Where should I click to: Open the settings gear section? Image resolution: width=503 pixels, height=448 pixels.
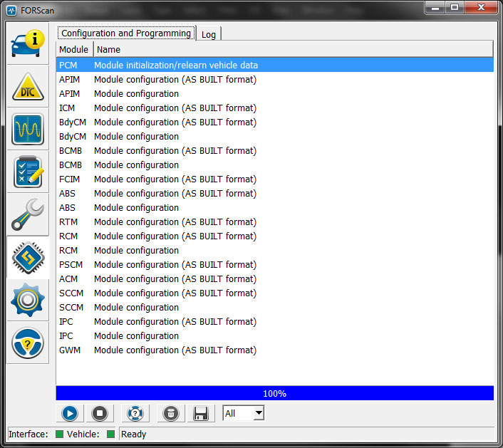pos(28,300)
